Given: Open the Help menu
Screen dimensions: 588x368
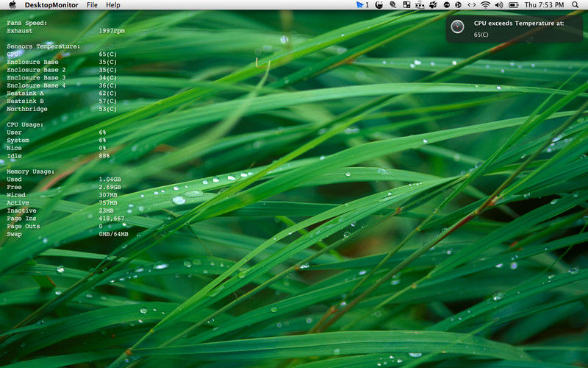Looking at the screenshot, I should coord(113,5).
